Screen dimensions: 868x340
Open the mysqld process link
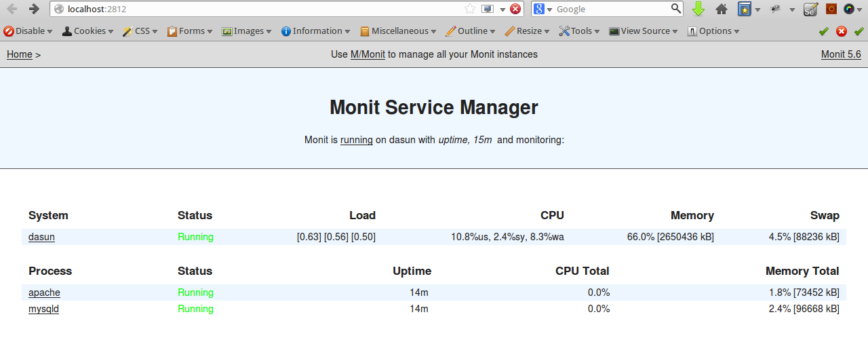(x=43, y=309)
